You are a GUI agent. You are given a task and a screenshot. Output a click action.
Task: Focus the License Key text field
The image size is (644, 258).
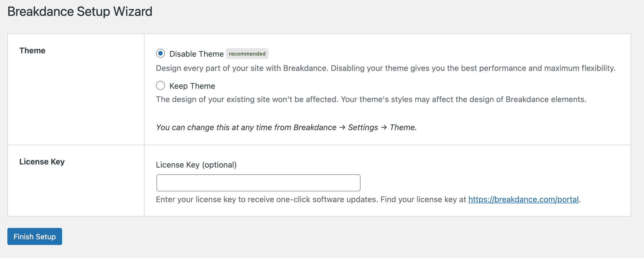[258, 183]
